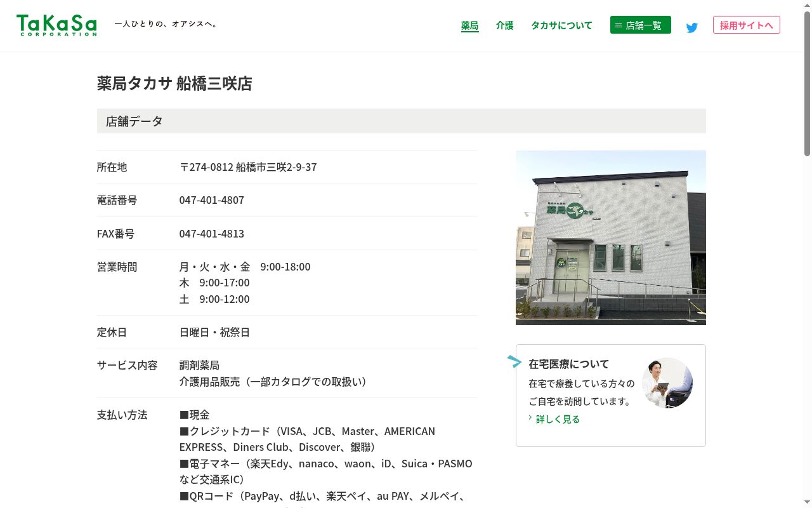The width and height of the screenshot is (812, 508).
Task: Click the pharmacist round photo thumbnail
Action: (x=667, y=383)
